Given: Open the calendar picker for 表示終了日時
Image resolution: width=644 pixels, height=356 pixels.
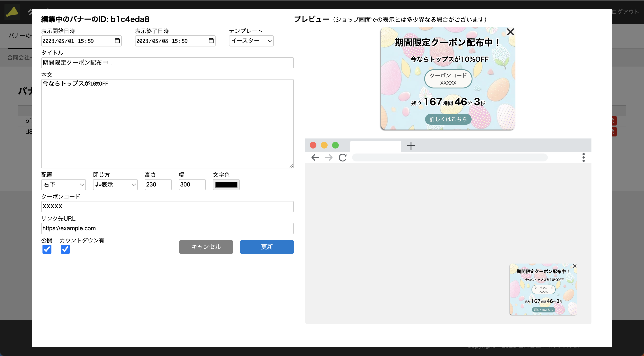Looking at the screenshot, I should coord(211,41).
